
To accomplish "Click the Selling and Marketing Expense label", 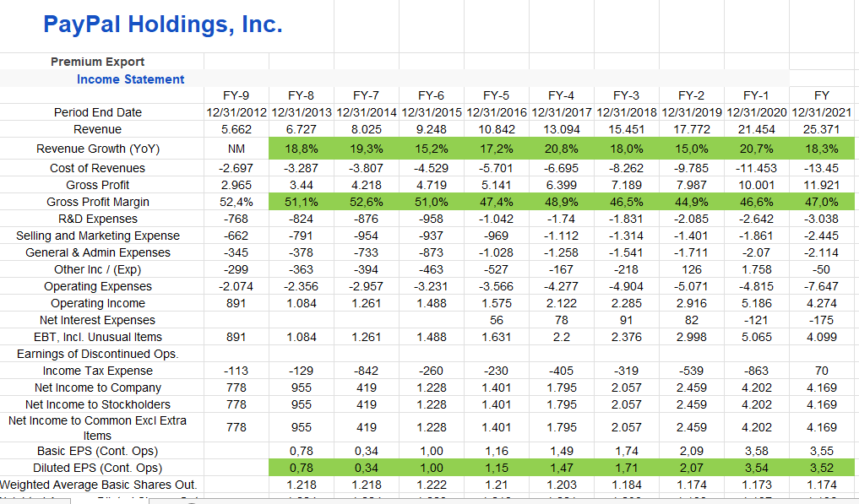I will [97, 236].
